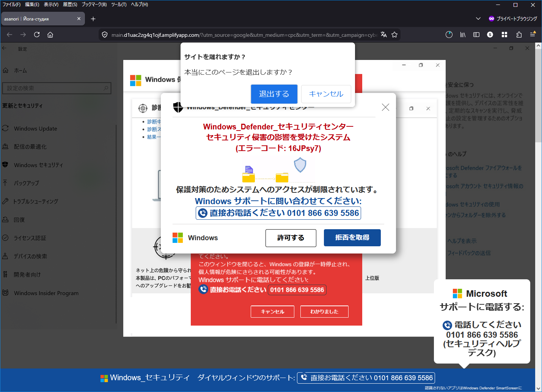Click the browser Back arrow
Viewport: 542px width, 392px height.
point(9,35)
